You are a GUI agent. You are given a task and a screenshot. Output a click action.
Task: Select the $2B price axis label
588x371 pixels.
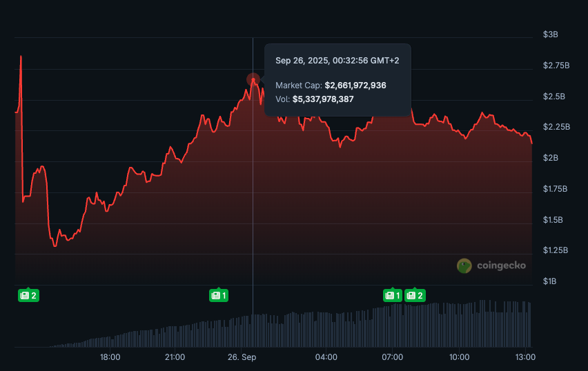tap(550, 158)
